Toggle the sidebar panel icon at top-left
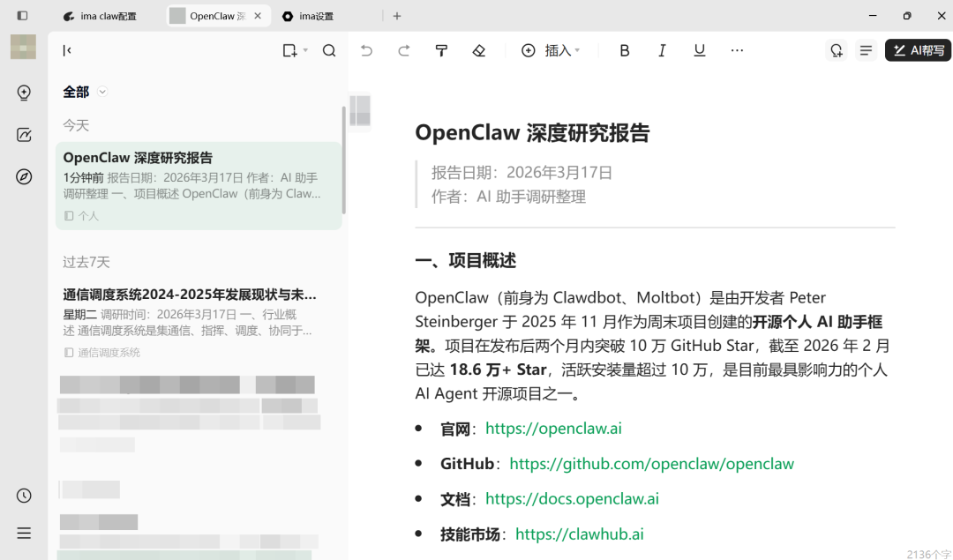Image resolution: width=953 pixels, height=560 pixels. point(22,16)
